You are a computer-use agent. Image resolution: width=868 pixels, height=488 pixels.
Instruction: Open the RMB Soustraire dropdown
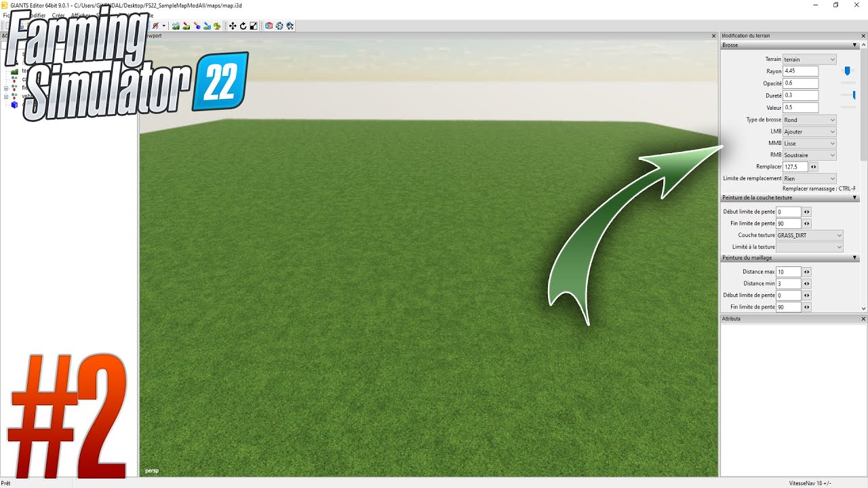click(810, 155)
